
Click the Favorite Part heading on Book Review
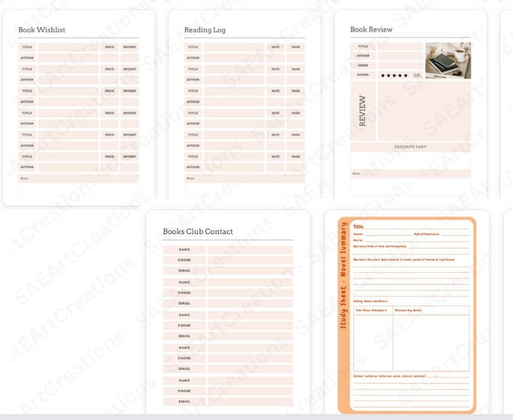[x=412, y=147]
